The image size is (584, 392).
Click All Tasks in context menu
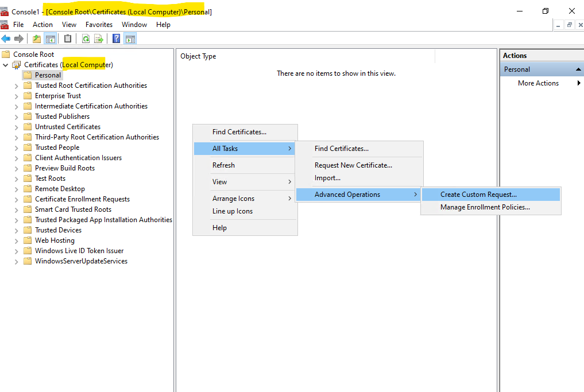click(x=245, y=149)
